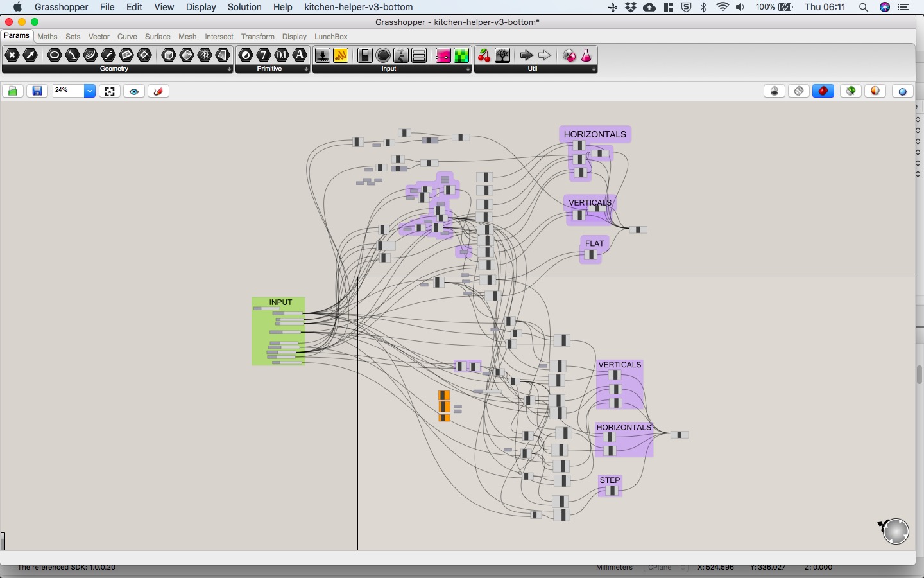Select the Vector parameter icon in Geometry
924x578 pixels.
30,55
